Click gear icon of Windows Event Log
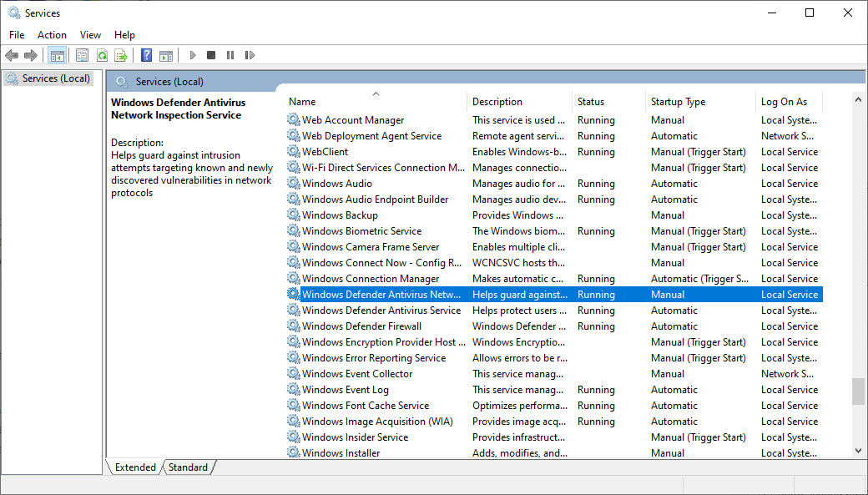This screenshot has height=495, width=868. pyautogui.click(x=294, y=389)
